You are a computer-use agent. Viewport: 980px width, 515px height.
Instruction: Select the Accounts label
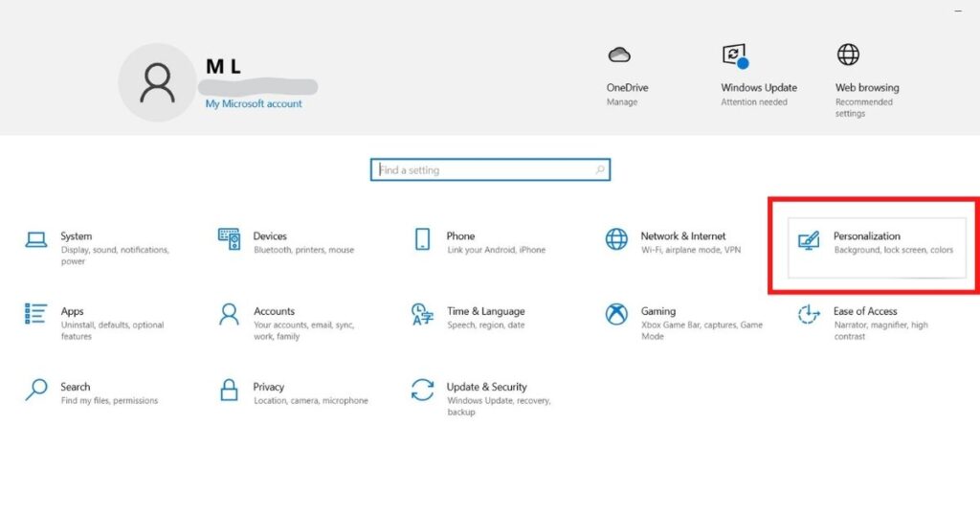point(274,311)
